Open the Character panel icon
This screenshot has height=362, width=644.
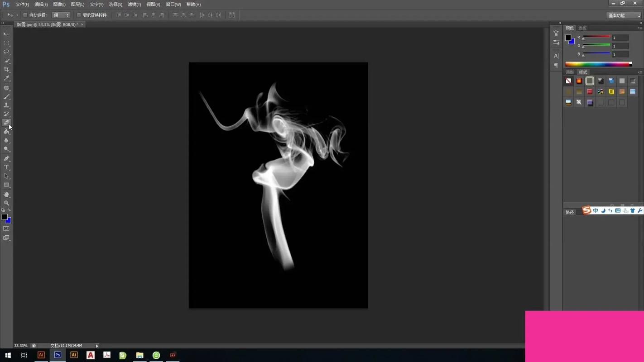(x=556, y=56)
